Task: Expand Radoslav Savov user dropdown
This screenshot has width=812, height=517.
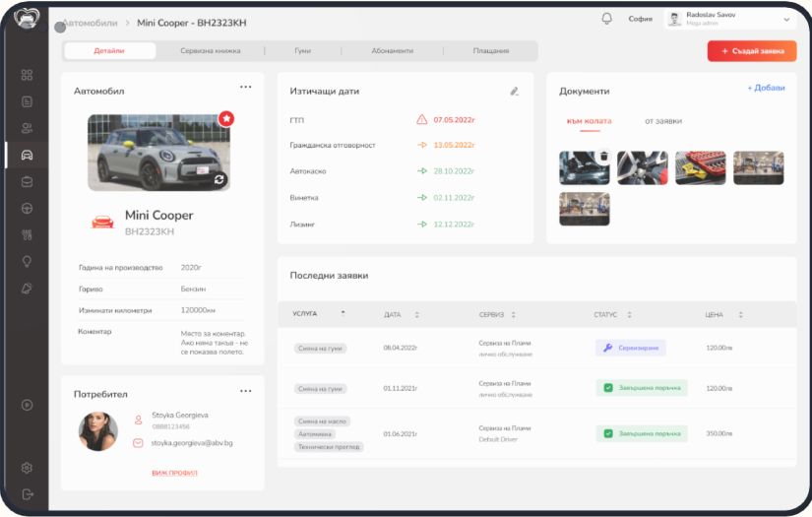Action: click(786, 20)
